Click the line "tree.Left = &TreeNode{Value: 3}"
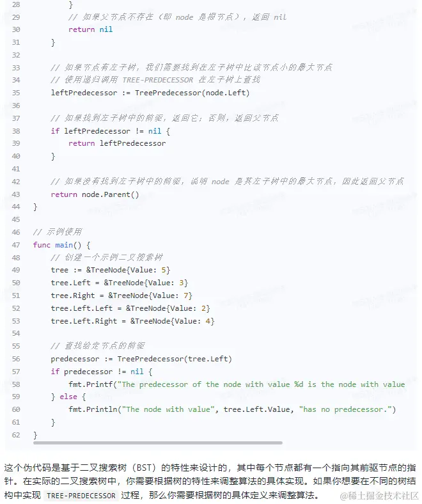422x504 pixels. click(119, 283)
